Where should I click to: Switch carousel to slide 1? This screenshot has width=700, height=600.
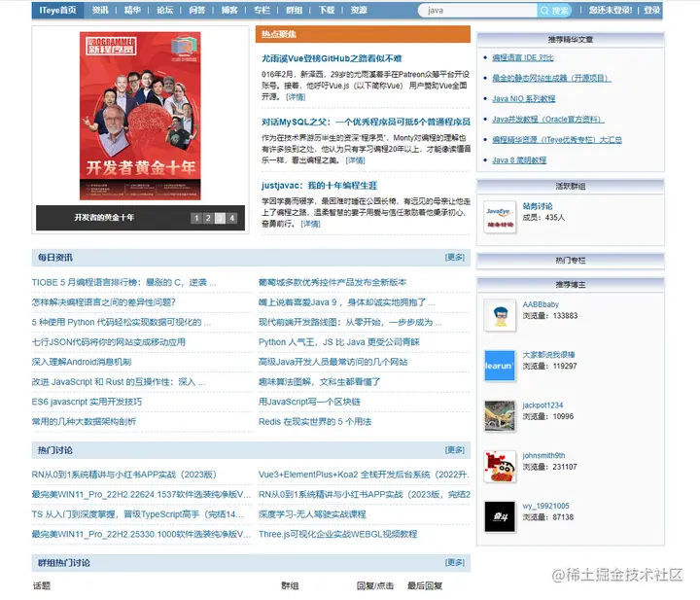196,218
